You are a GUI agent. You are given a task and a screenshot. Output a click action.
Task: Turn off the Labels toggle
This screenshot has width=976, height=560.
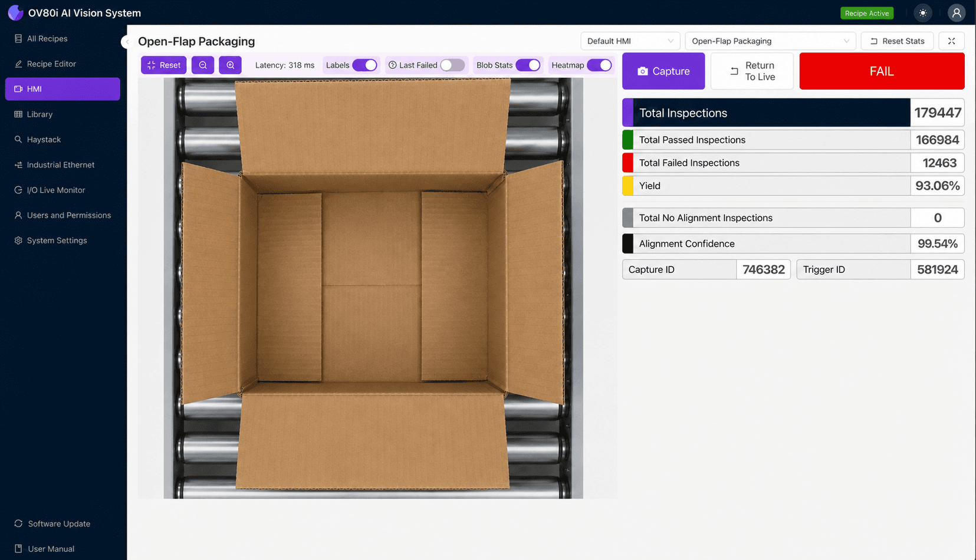point(364,65)
